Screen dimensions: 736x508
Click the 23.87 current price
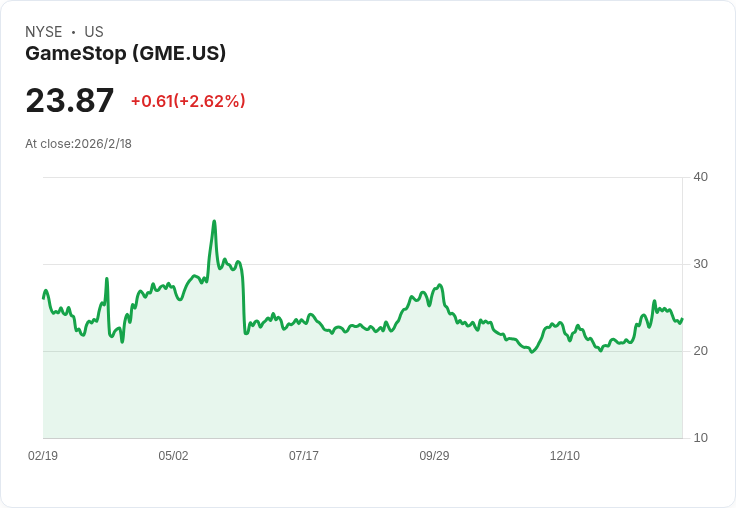[70, 101]
